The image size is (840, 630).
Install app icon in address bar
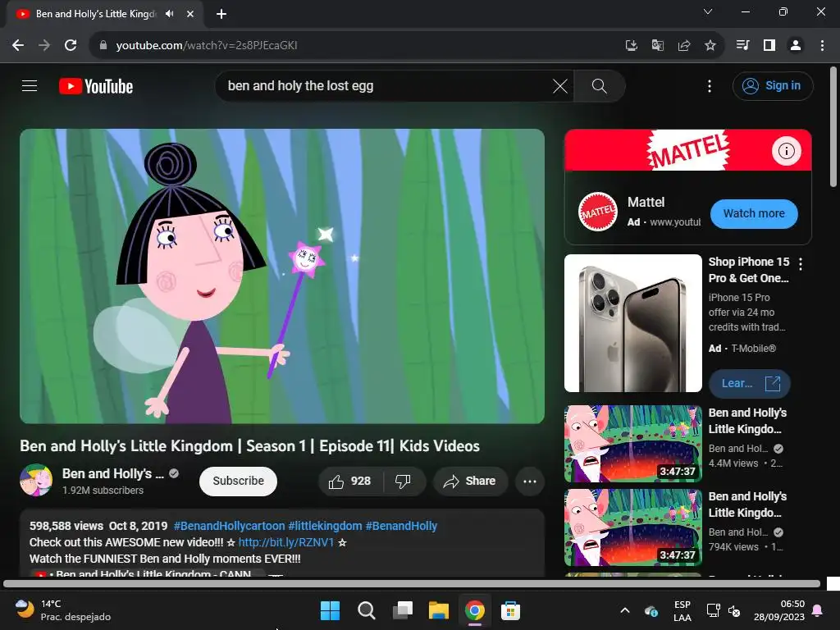(631, 46)
